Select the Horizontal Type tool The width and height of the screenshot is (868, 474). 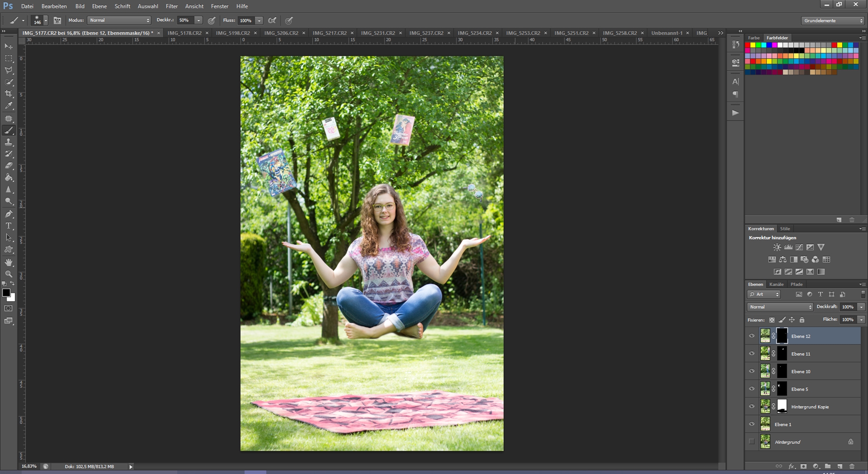[x=9, y=226]
